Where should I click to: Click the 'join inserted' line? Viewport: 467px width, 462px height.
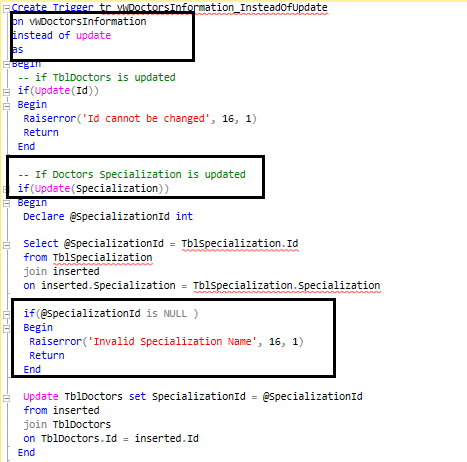click(61, 271)
